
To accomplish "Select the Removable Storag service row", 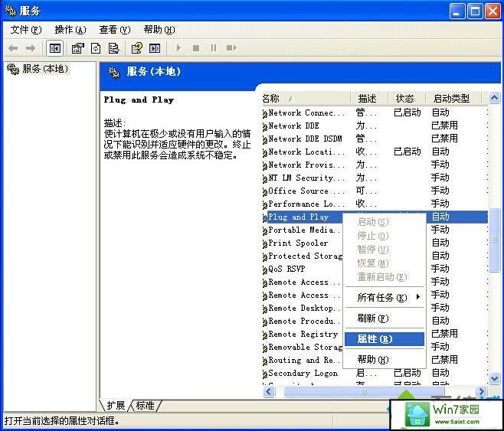I will 375,348.
